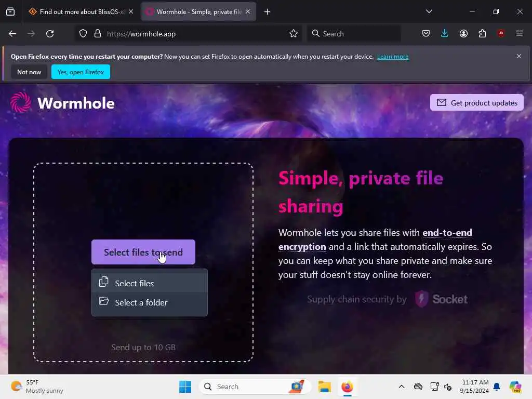Click the Firefox View icon
The width and height of the screenshot is (532, 399).
pos(10,12)
